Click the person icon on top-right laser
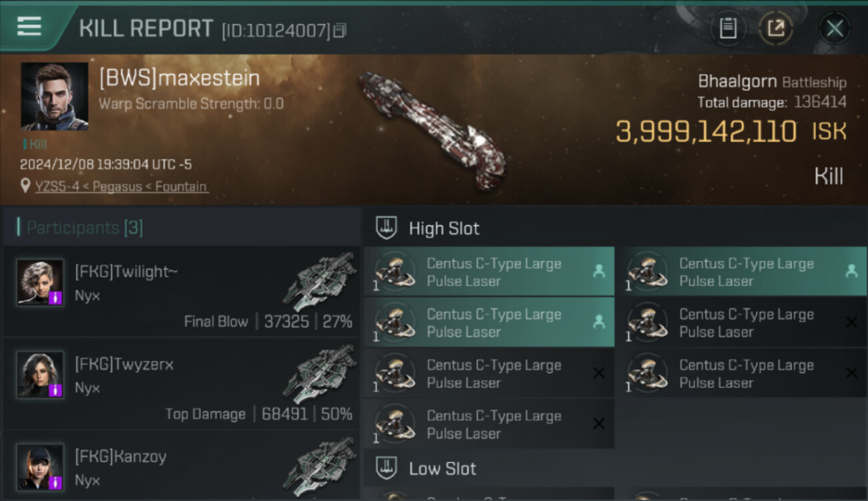The image size is (868, 501). point(851,271)
